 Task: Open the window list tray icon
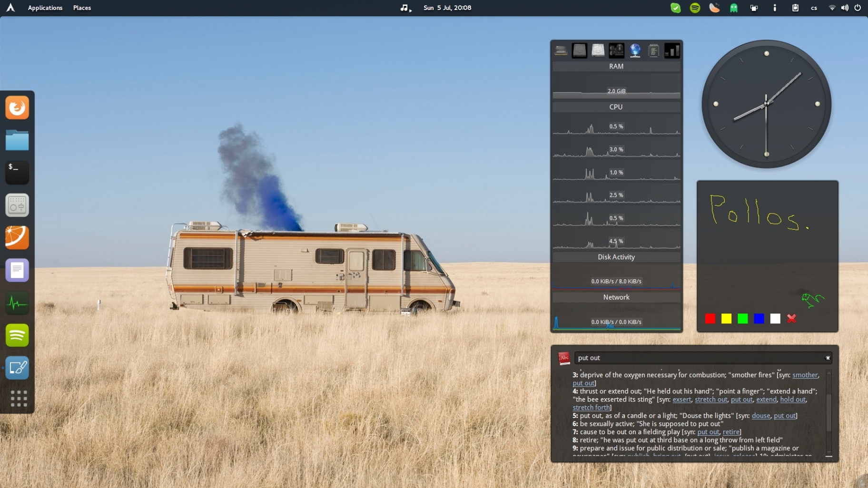click(754, 8)
